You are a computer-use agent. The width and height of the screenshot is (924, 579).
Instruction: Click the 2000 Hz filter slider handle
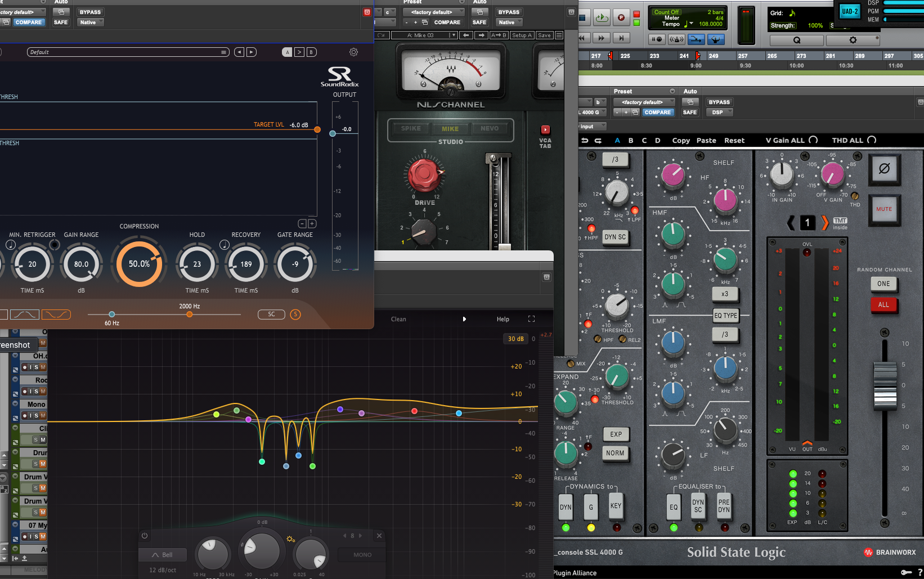tap(190, 315)
